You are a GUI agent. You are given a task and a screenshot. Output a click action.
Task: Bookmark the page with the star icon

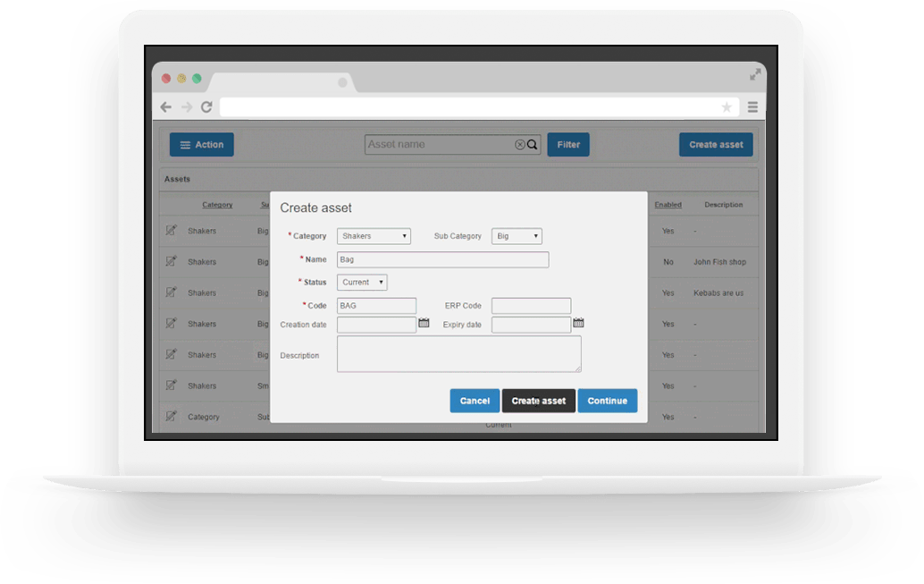click(x=727, y=106)
